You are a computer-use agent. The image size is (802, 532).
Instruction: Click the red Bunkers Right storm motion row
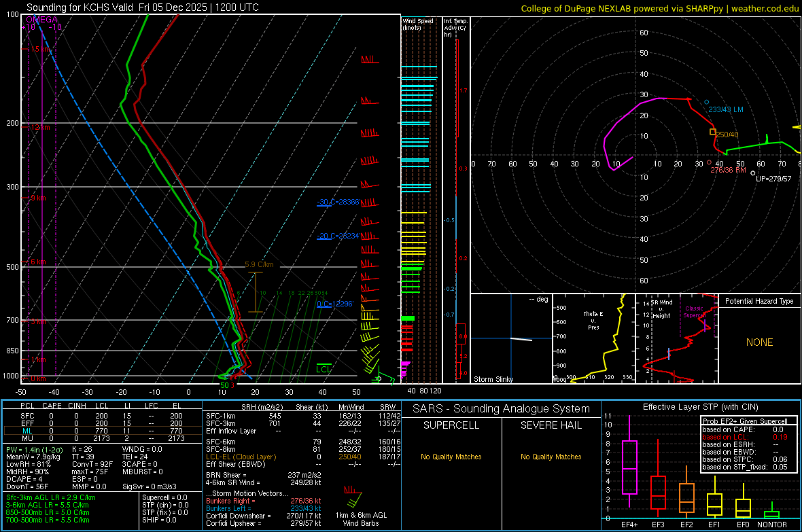click(x=264, y=501)
